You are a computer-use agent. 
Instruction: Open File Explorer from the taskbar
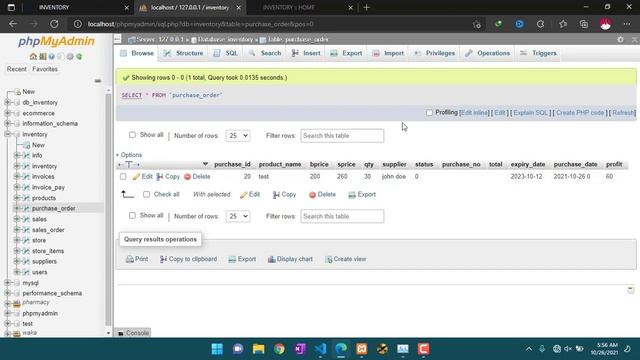[258, 349]
